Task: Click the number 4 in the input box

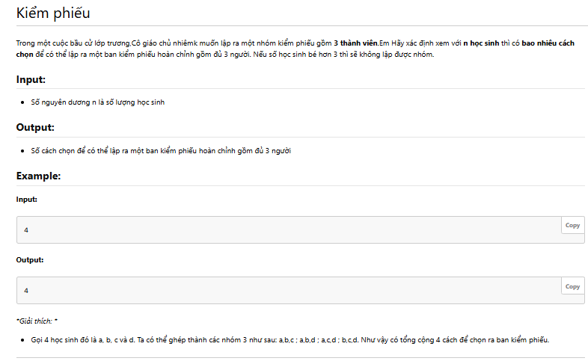Action: click(x=26, y=230)
